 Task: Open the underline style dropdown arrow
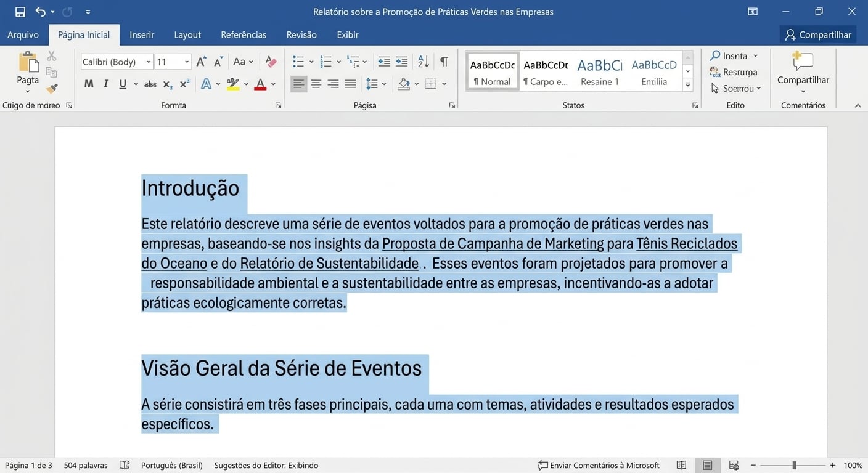coord(135,84)
